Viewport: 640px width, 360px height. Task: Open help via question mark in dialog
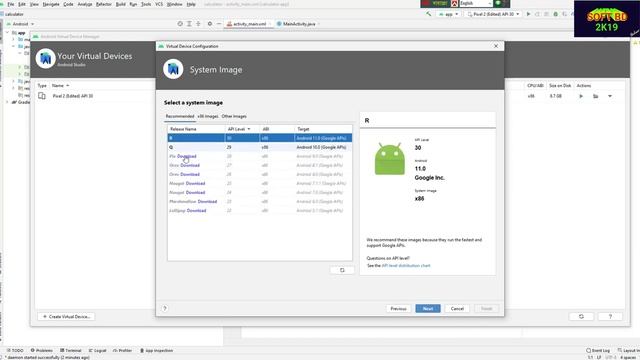[165, 308]
